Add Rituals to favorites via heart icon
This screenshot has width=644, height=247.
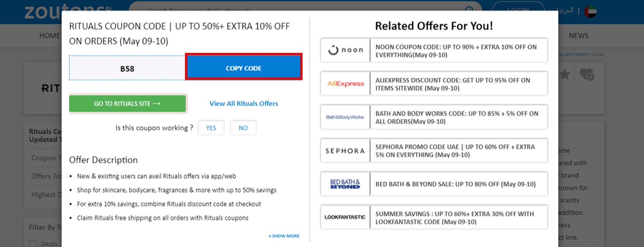(587, 75)
